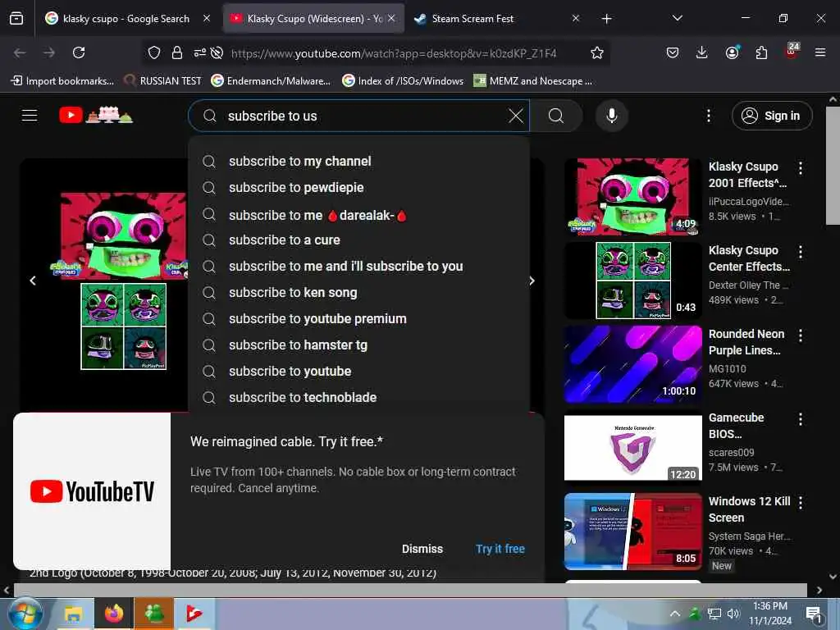Open the list all tabs dropdown

[677, 18]
